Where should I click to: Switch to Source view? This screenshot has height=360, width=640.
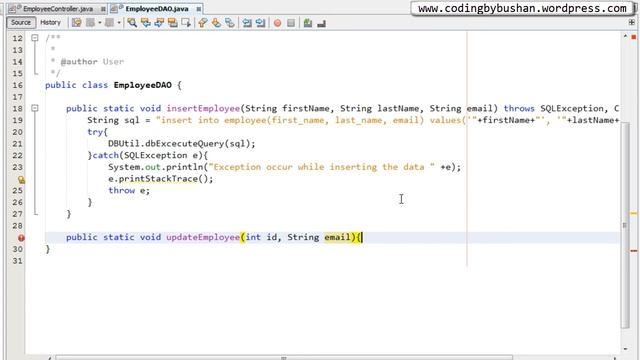pos(21,22)
